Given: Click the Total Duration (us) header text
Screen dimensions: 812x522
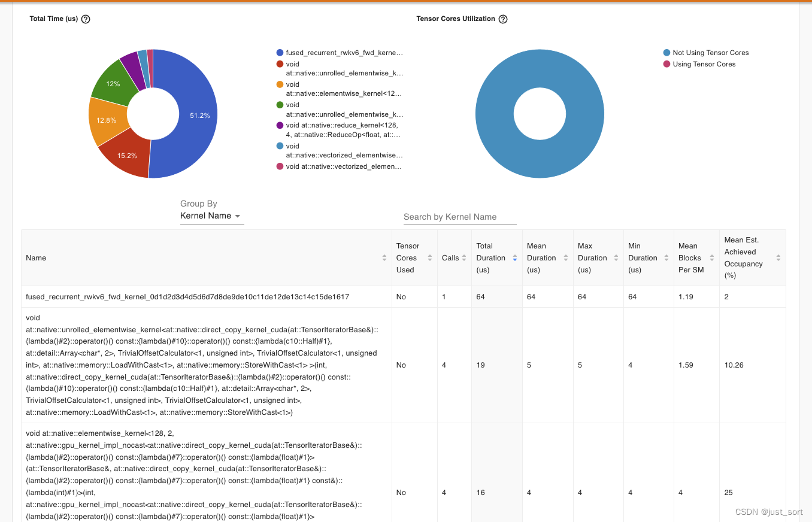Looking at the screenshot, I should point(491,258).
